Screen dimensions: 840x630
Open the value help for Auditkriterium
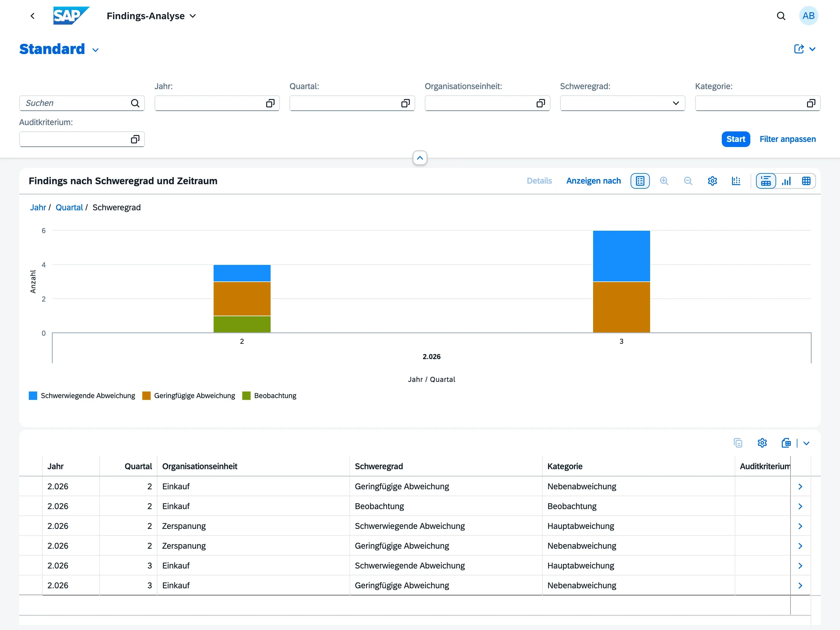coord(135,139)
